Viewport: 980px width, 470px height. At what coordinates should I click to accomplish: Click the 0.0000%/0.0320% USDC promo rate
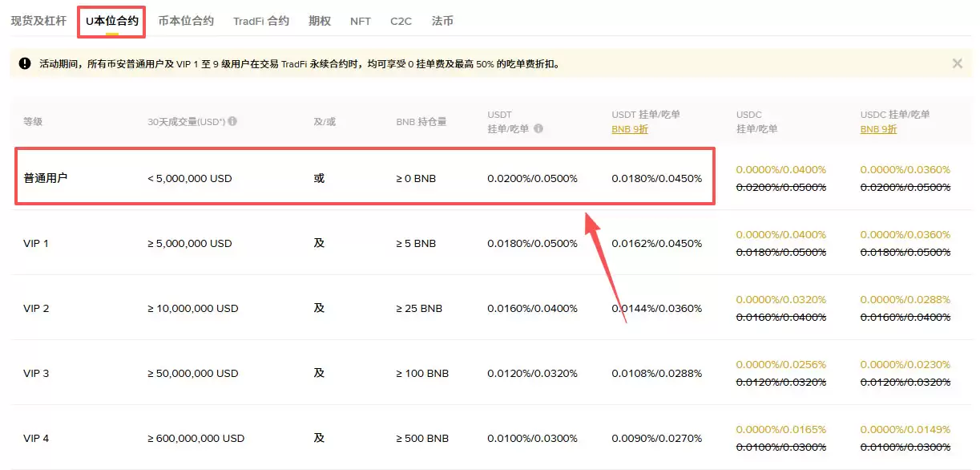781,299
